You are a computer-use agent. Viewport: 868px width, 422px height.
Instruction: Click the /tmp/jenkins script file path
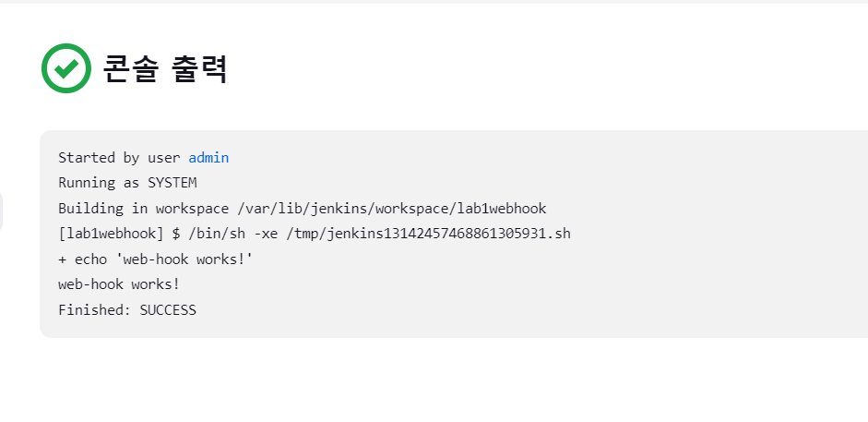[428, 234]
